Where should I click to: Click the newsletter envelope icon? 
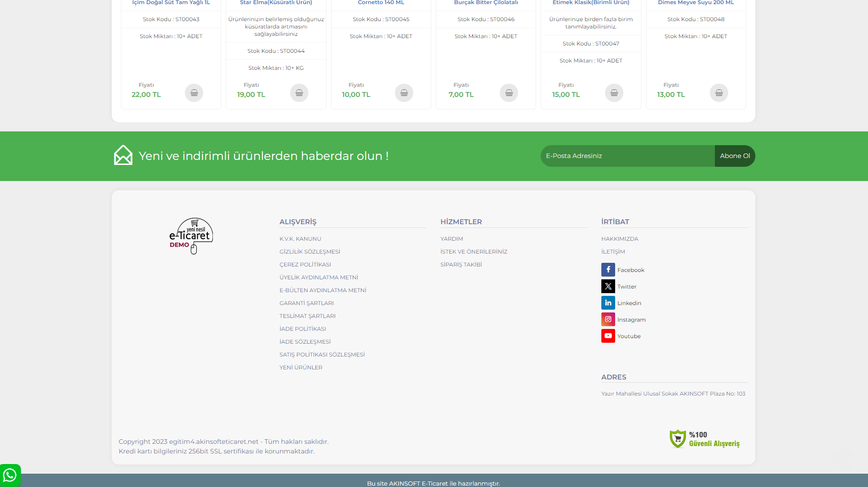(123, 155)
